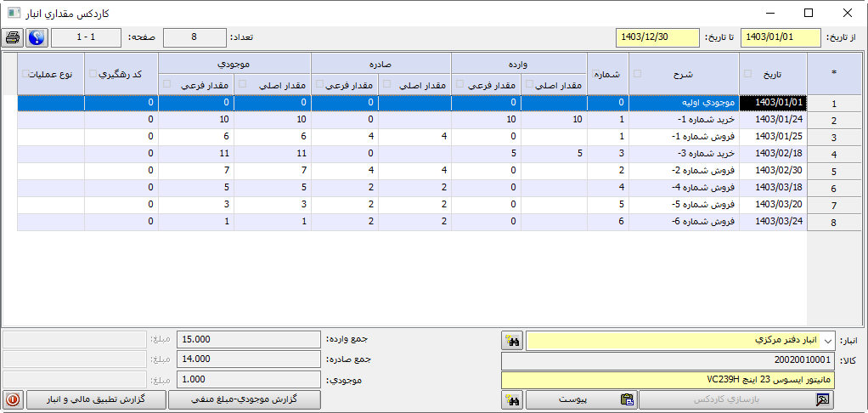
Task: Select row header number 4
Action: [834, 155]
